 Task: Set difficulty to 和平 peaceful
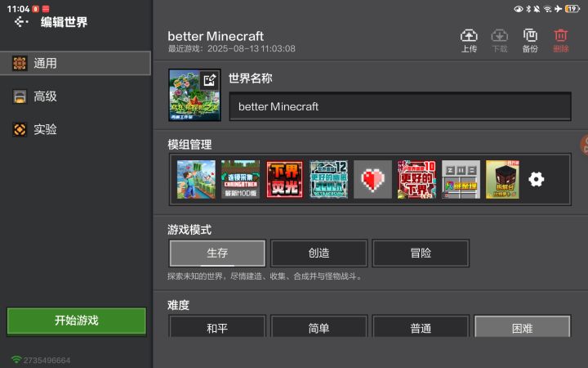[217, 326]
